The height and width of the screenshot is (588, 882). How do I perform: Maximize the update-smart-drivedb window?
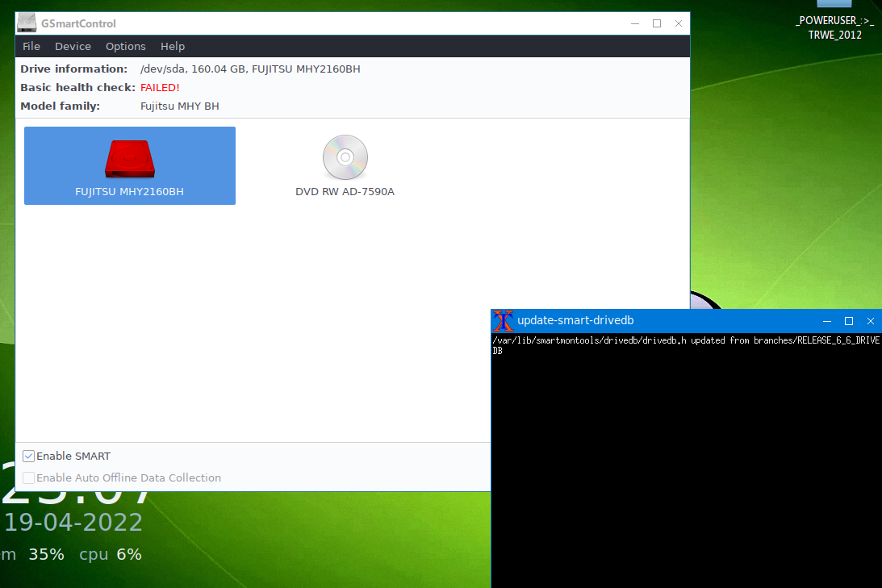[849, 321]
